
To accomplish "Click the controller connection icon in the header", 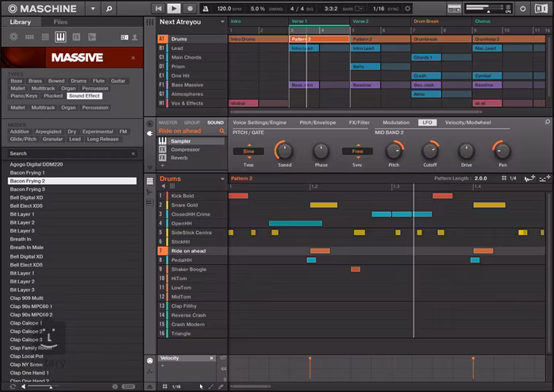I will point(454,9).
